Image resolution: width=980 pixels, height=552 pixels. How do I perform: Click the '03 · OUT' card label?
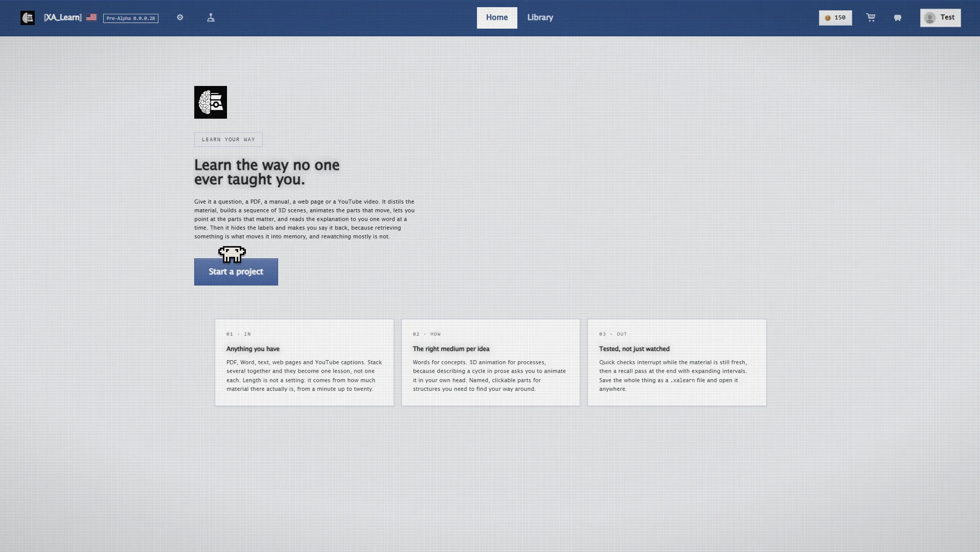click(x=613, y=334)
